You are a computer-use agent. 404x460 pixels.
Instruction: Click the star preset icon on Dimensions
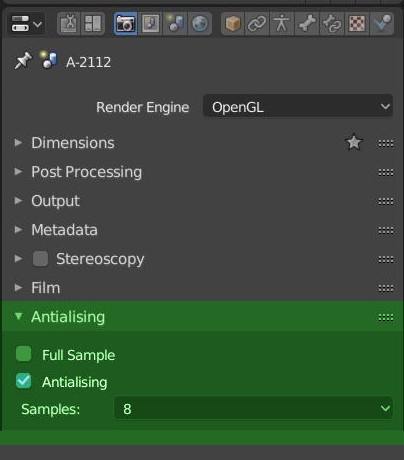354,143
